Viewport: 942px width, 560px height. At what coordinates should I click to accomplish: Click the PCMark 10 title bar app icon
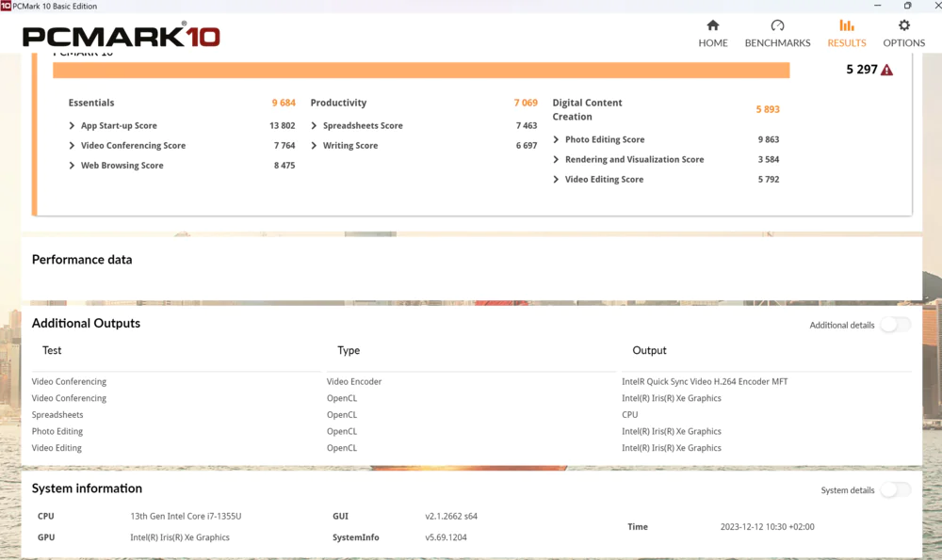pyautogui.click(x=6, y=6)
